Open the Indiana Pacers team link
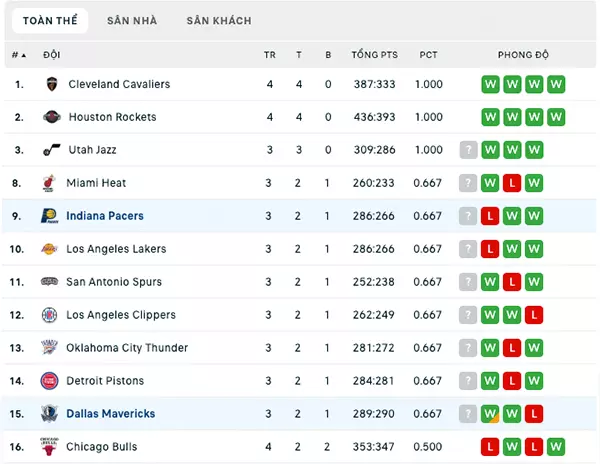 [x=105, y=216]
